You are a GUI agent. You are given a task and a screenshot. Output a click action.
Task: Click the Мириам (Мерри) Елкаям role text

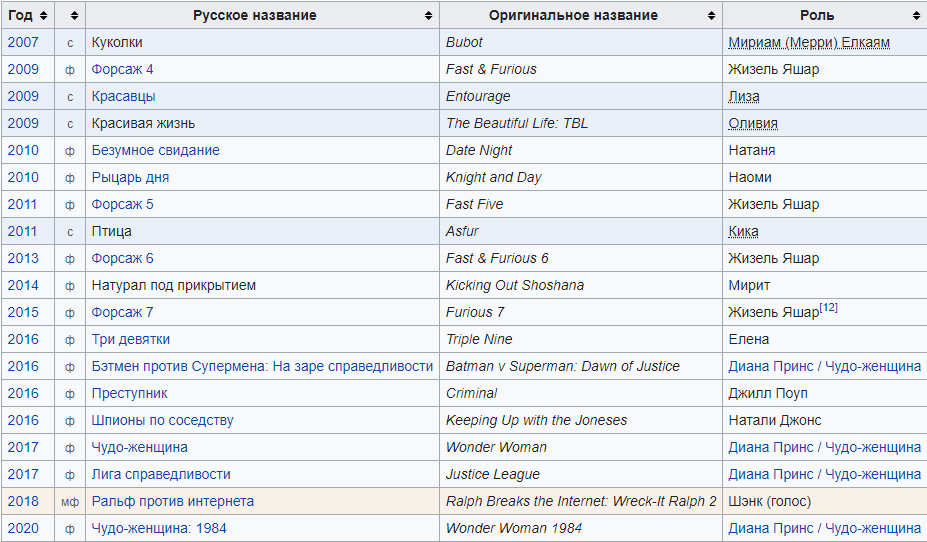[809, 43]
